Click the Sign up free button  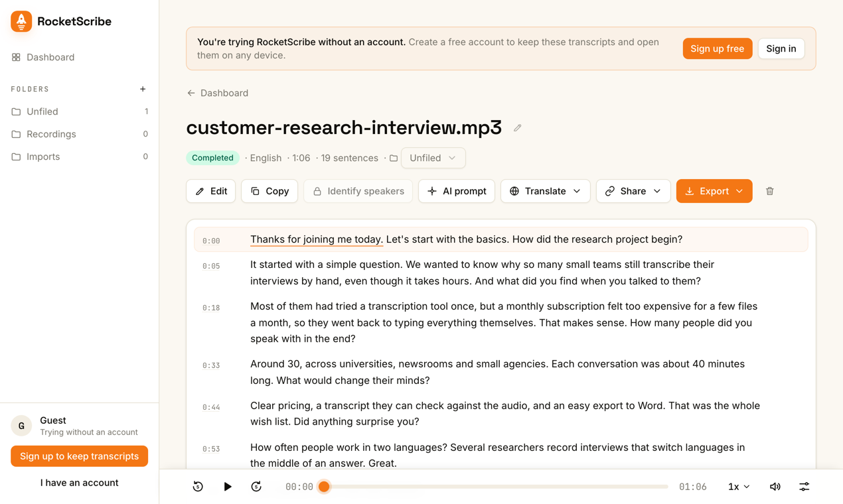coord(718,48)
